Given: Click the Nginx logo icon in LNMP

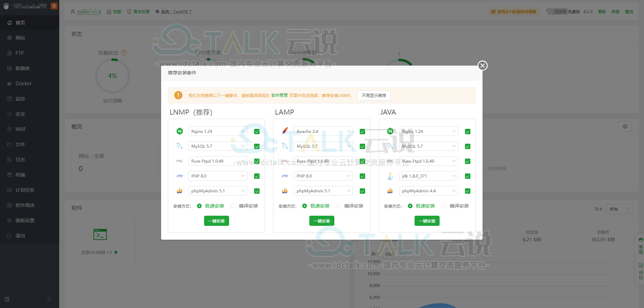Looking at the screenshot, I should (180, 131).
